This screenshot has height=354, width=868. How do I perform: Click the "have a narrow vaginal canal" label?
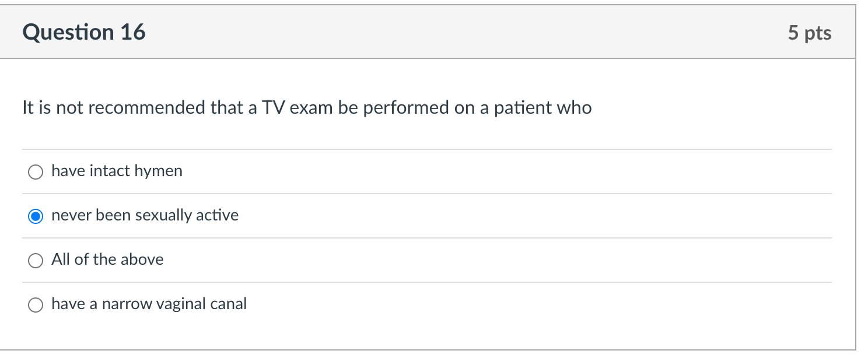(149, 304)
